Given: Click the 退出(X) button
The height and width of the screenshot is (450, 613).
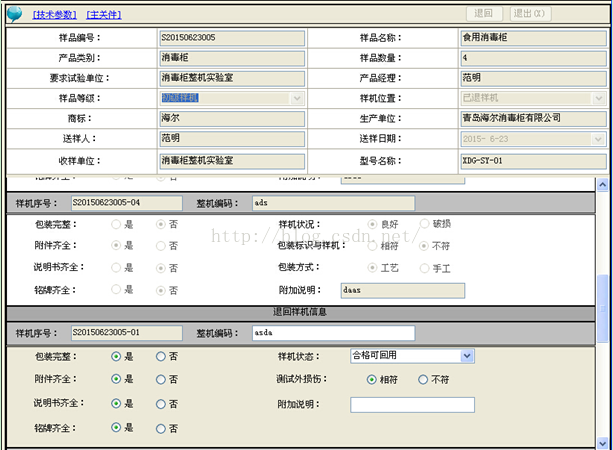Looking at the screenshot, I should point(530,14).
